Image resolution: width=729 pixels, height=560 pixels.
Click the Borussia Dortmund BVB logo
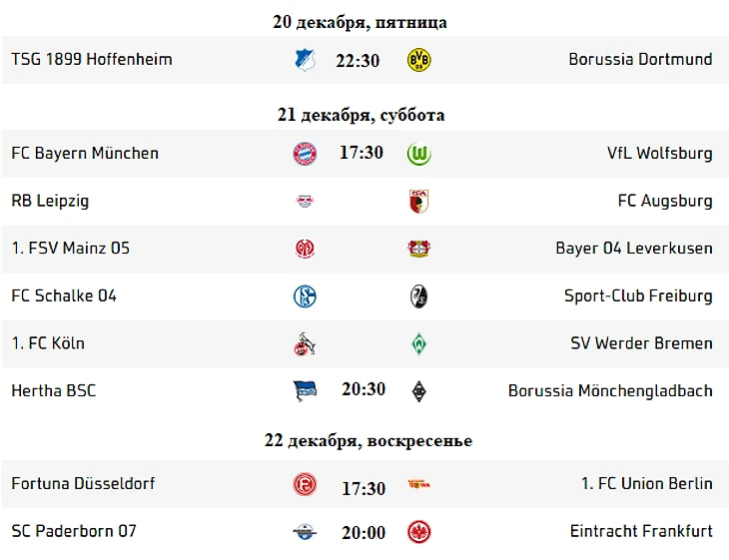tap(418, 60)
